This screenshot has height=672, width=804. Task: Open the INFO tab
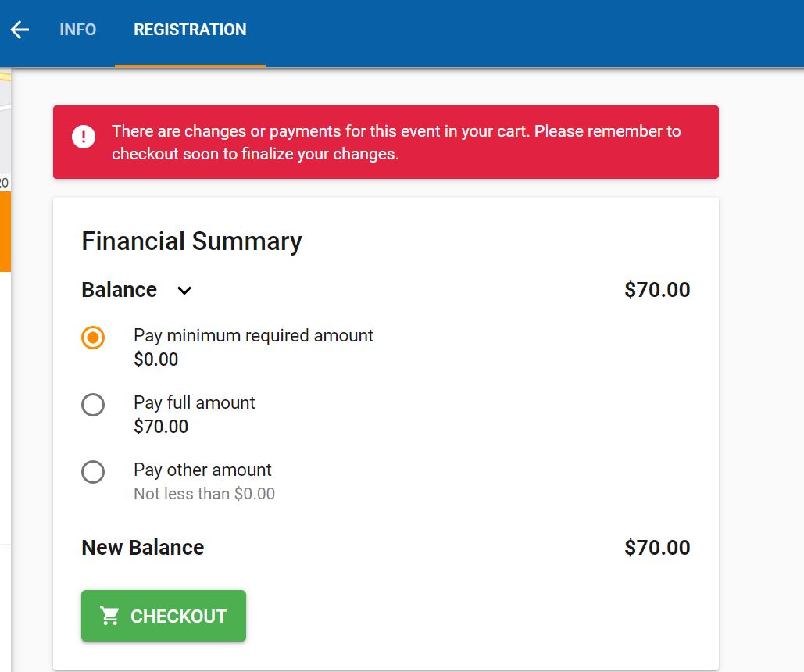77,30
